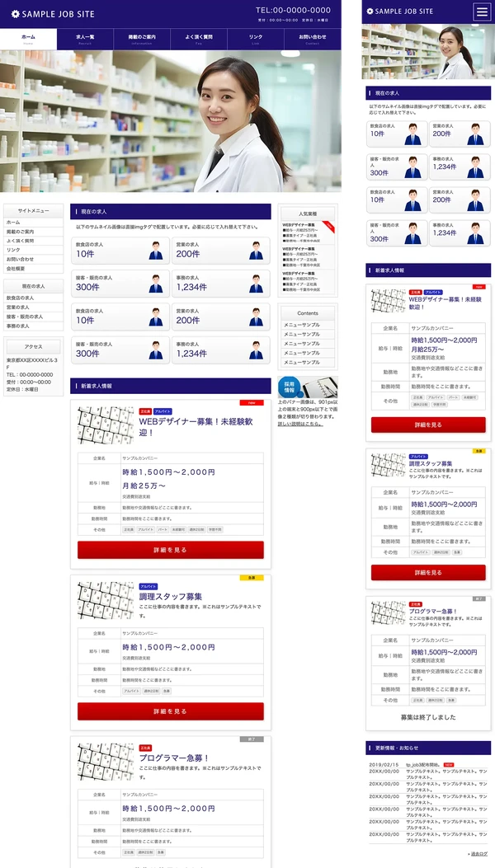Open the 掲載のご案内 navigation tab
This screenshot has width=495, height=868.
tap(142, 39)
